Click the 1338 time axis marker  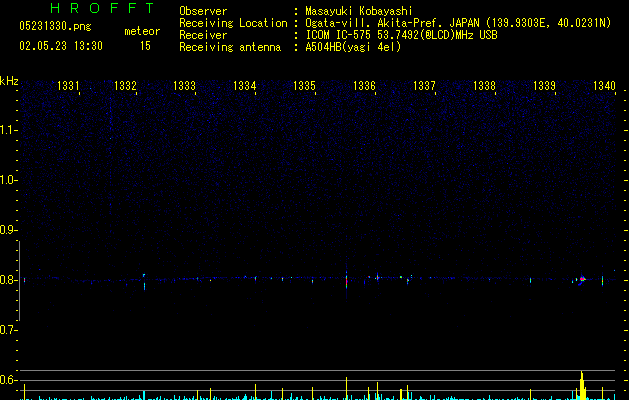click(485, 85)
